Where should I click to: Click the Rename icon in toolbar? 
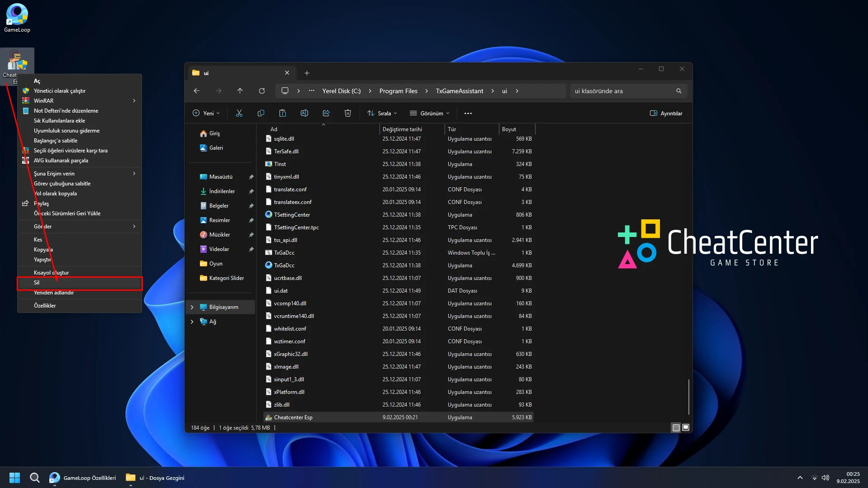(304, 113)
